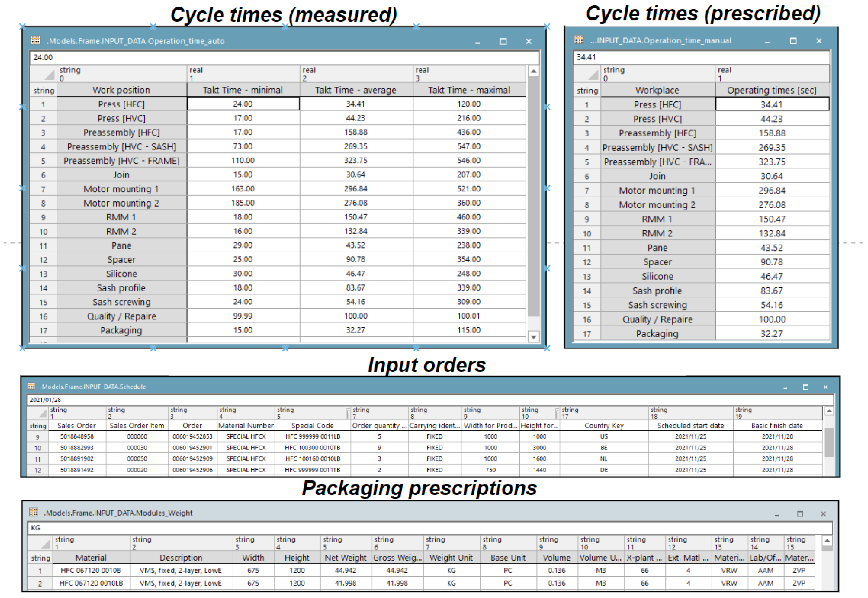The image size is (868, 598).
Task: Click the Operating times [sec] column header
Action: click(x=771, y=90)
